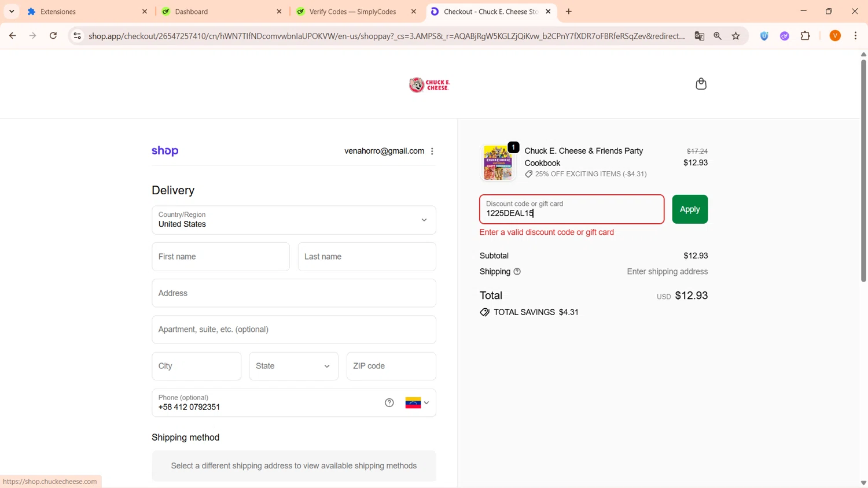Reload the checkout page

(53, 36)
